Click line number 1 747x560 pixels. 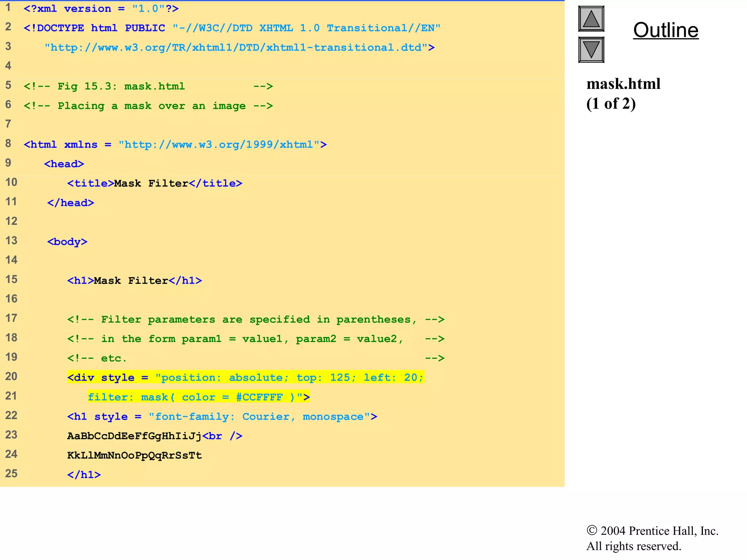tap(8, 8)
